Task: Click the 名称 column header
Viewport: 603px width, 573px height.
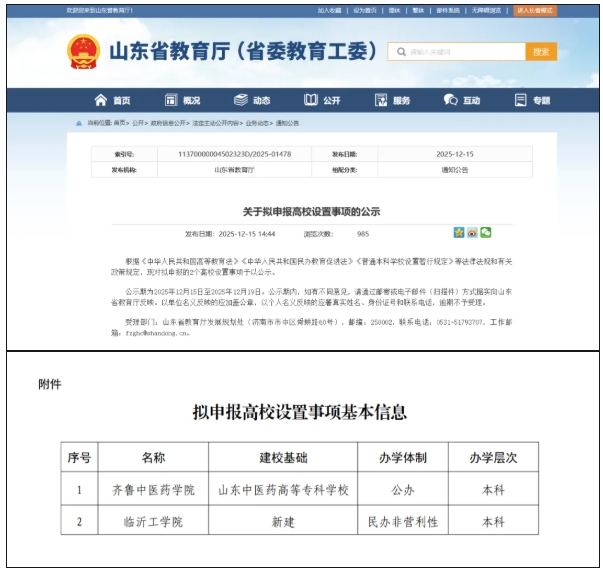Action: pyautogui.click(x=153, y=458)
